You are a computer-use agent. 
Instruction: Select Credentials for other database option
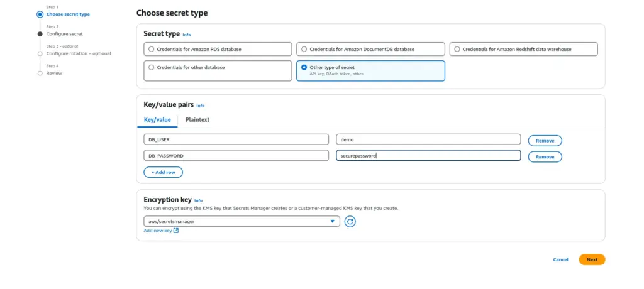point(151,67)
